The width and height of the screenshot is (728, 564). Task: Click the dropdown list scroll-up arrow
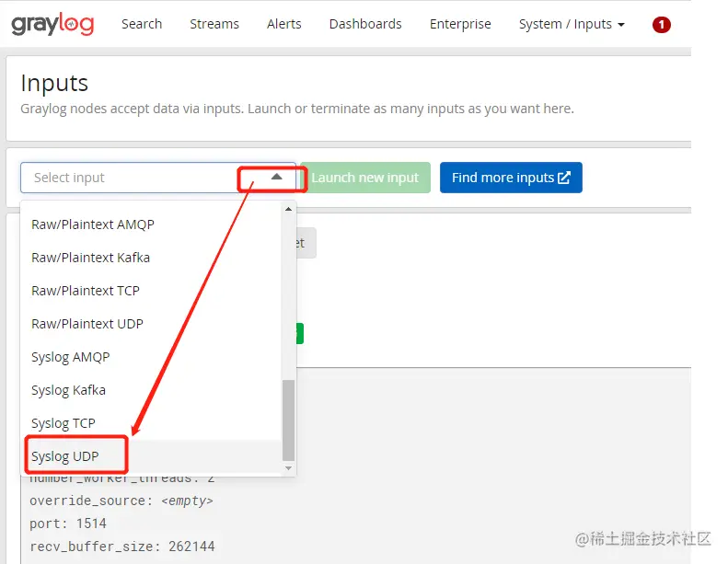(x=288, y=210)
